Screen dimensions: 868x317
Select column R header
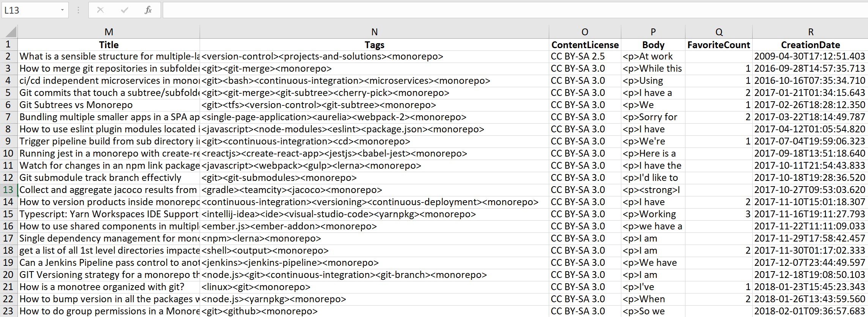(x=810, y=32)
